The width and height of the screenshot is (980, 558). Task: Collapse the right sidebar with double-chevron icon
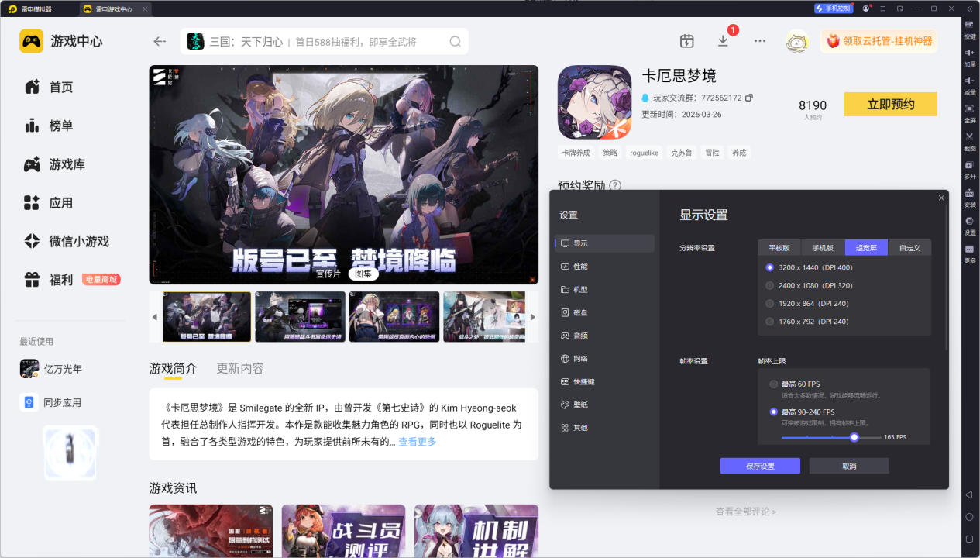969,9
